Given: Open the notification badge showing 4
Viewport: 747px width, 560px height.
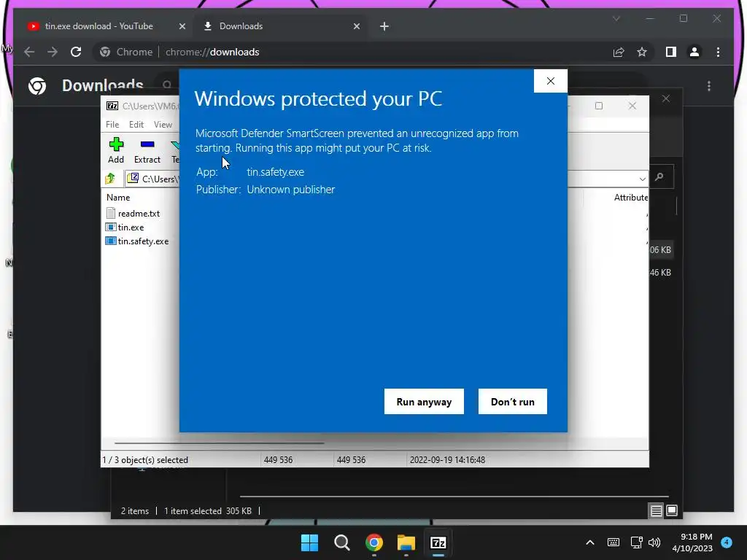Looking at the screenshot, I should tap(727, 542).
